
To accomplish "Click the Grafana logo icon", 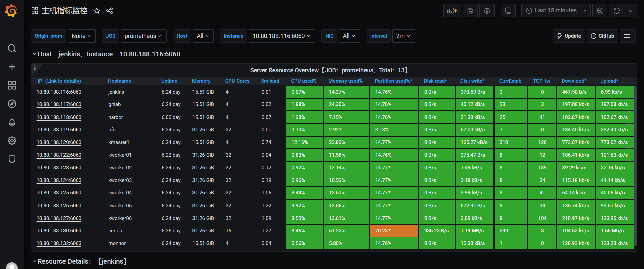I will (x=11, y=11).
